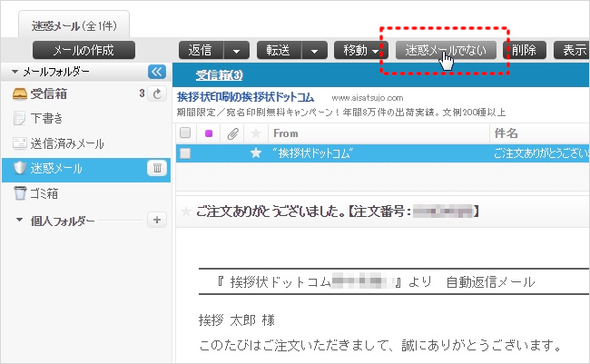Open the 返信 dropdown arrow
This screenshot has height=364, width=590.
(237, 50)
